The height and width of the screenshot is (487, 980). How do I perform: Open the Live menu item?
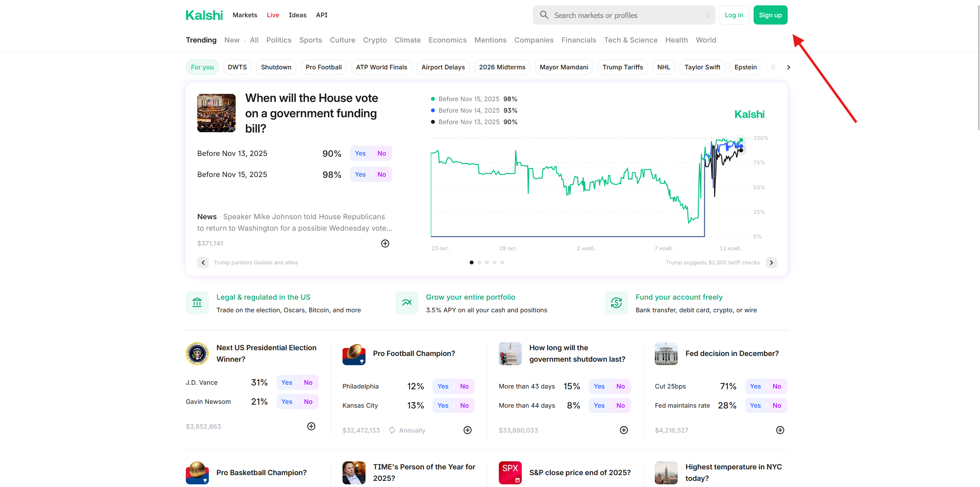coord(273,15)
